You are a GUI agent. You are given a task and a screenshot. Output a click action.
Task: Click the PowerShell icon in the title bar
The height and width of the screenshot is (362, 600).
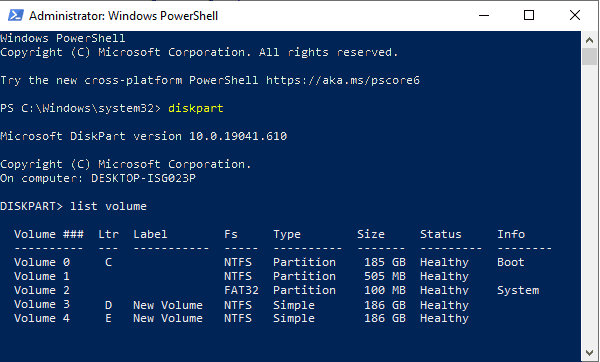tap(16, 15)
